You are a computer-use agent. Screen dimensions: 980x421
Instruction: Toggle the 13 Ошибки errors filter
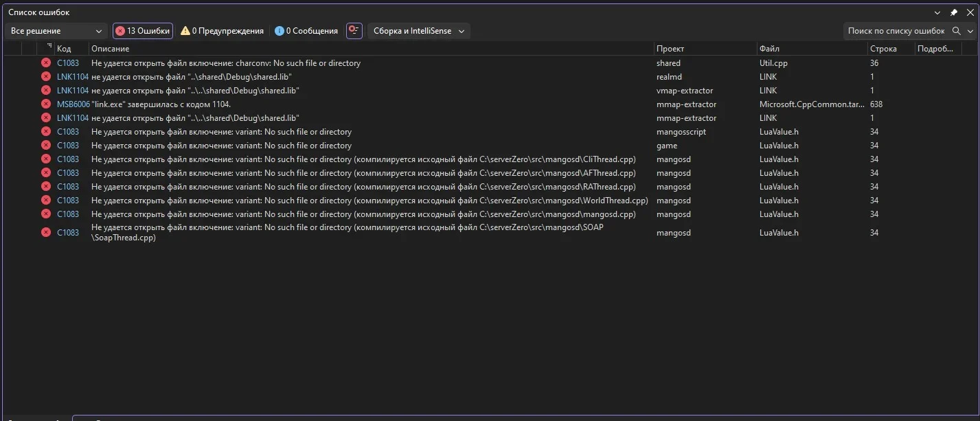(142, 31)
